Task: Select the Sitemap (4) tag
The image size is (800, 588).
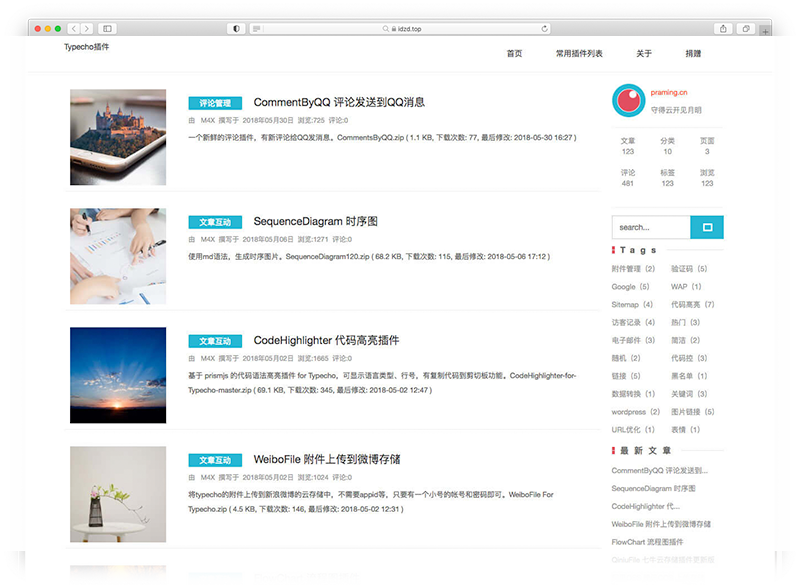Action: tap(632, 305)
